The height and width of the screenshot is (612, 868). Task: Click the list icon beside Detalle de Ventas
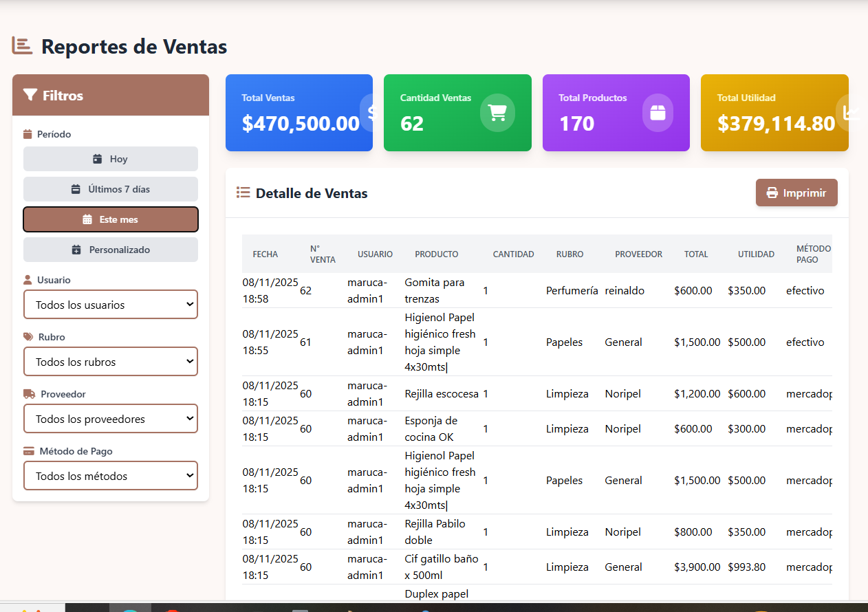tap(243, 193)
